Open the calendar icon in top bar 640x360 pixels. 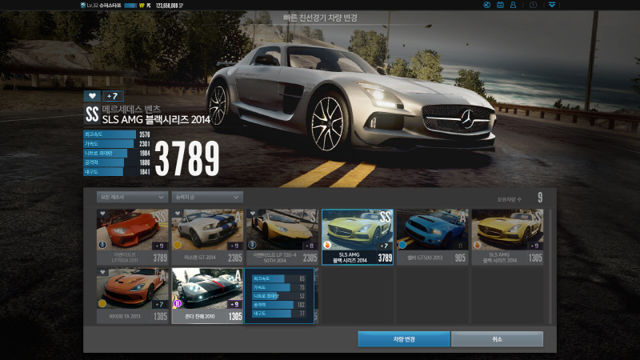(x=500, y=5)
